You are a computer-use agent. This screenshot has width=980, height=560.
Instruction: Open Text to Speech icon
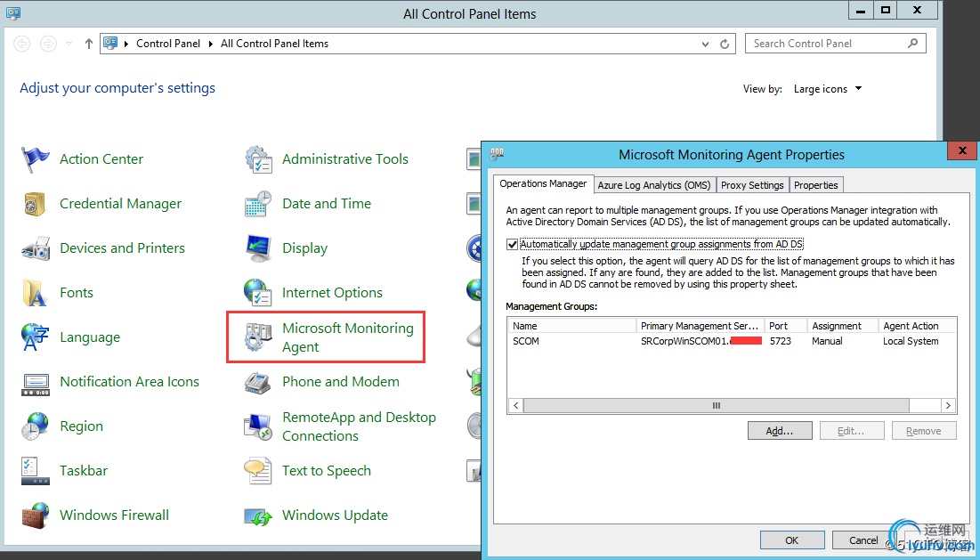click(x=257, y=471)
